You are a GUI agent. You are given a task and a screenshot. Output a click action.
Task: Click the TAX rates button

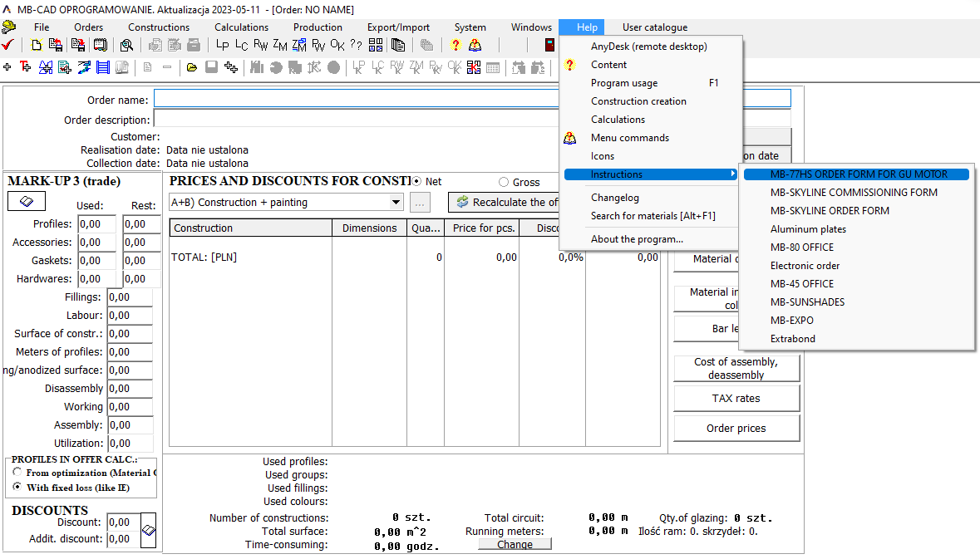pos(736,399)
